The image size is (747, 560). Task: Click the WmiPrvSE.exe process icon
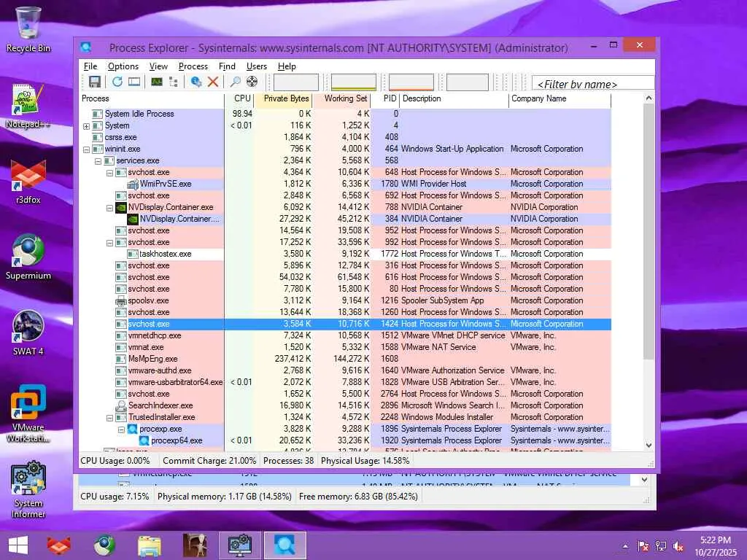133,184
